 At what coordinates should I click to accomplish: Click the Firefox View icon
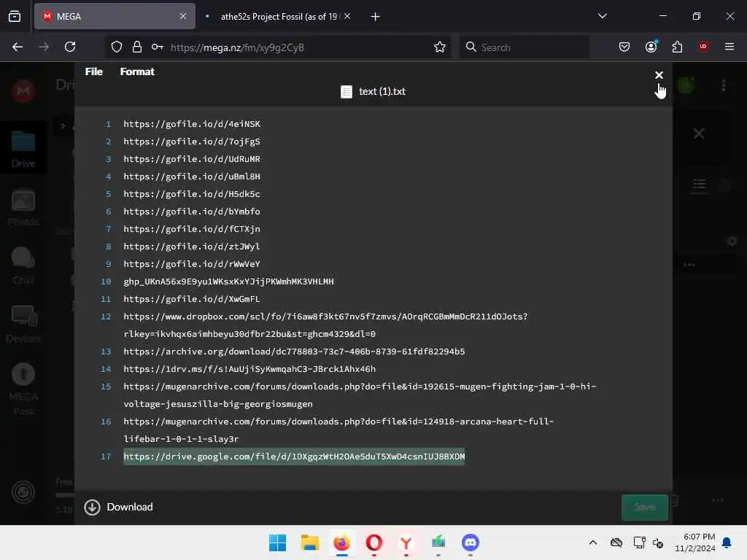[15, 16]
